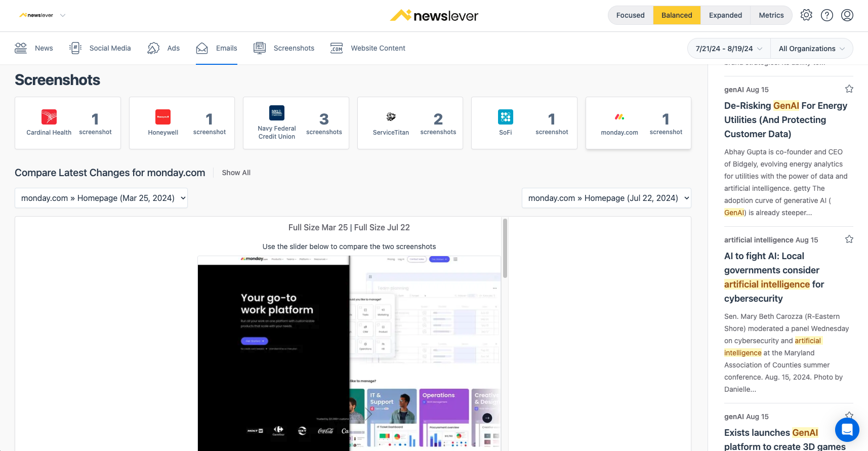This screenshot has height=451, width=868.
Task: Go to the News tab
Action: tap(34, 48)
